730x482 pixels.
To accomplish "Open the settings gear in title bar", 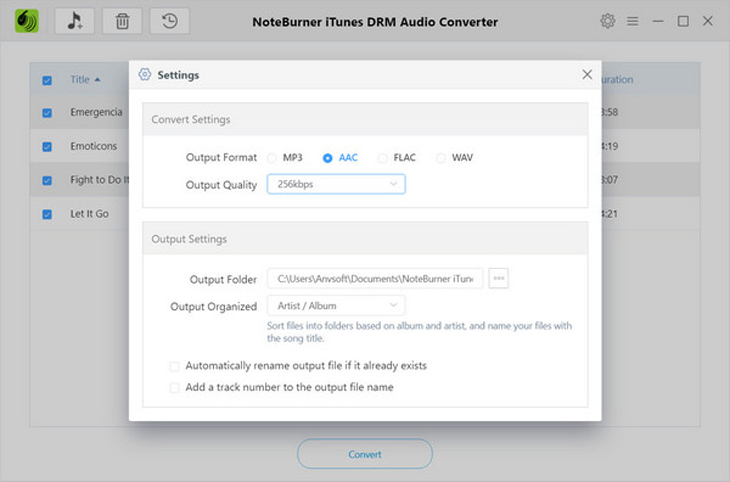I will point(607,21).
